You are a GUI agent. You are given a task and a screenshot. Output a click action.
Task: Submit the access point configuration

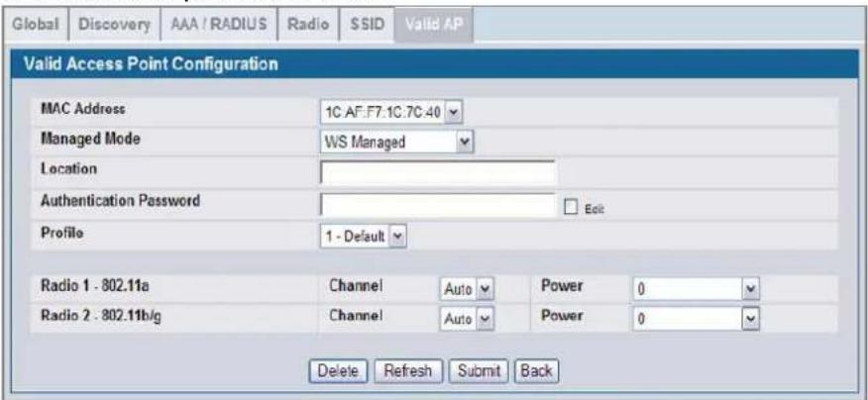pos(479,371)
